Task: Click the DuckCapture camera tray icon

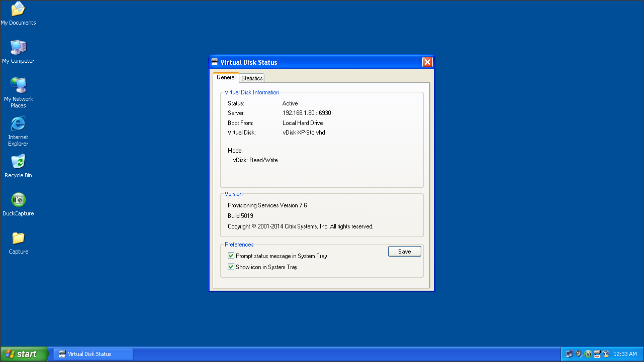Action: (588, 354)
